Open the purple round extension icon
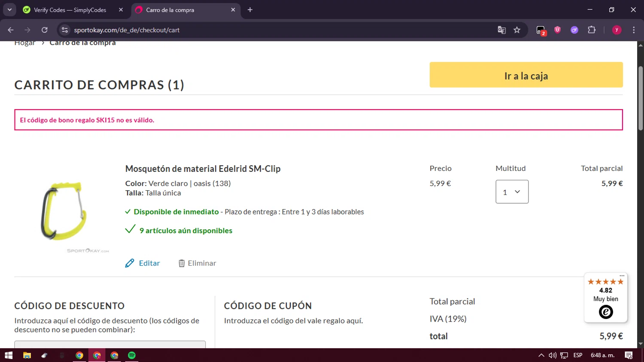The image size is (644, 362). (x=574, y=30)
